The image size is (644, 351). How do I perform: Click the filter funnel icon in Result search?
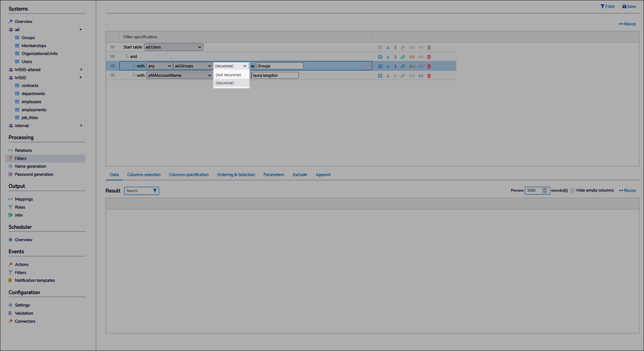click(155, 191)
